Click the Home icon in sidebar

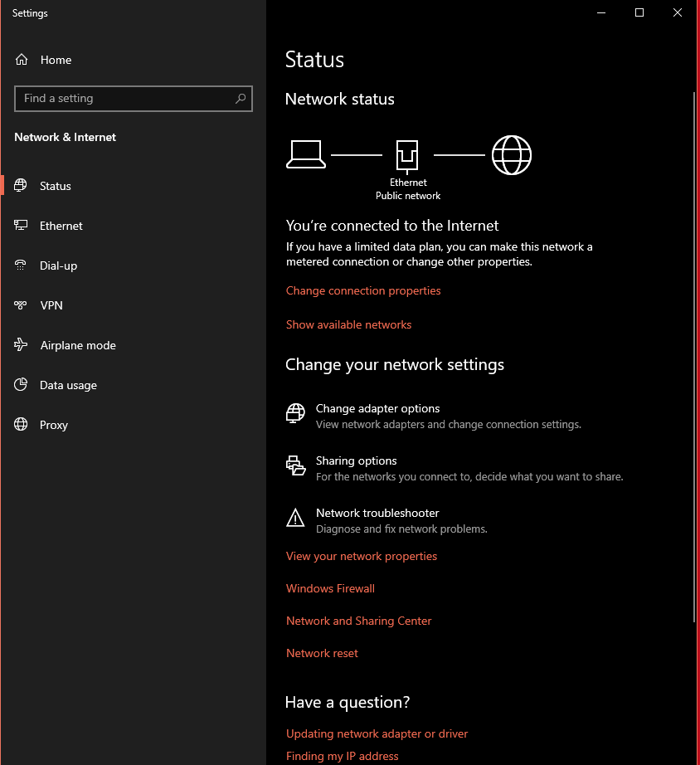pyautogui.click(x=22, y=60)
